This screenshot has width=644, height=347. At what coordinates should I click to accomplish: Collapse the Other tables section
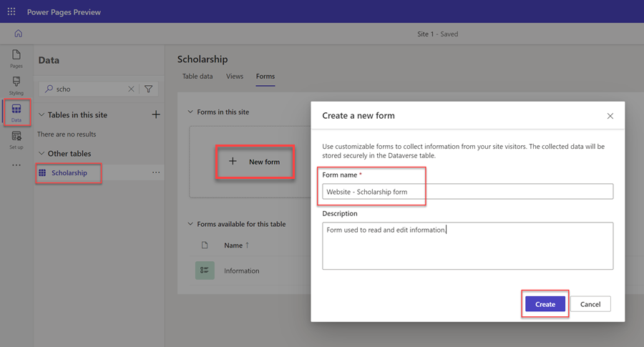point(42,153)
